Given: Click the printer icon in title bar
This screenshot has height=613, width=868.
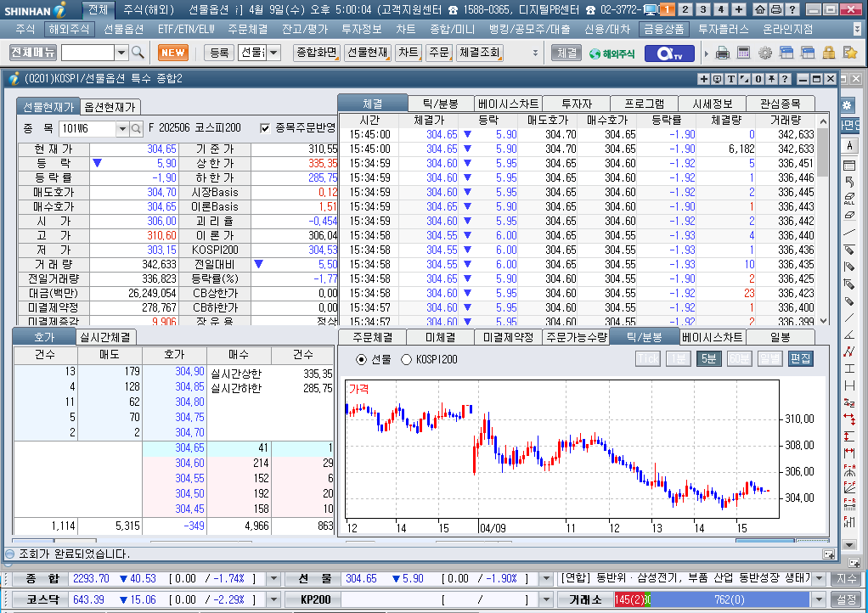Looking at the screenshot, I should tap(776, 9).
